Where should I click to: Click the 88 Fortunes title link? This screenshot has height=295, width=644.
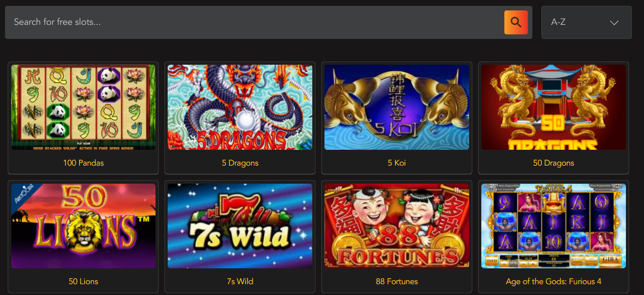[397, 281]
